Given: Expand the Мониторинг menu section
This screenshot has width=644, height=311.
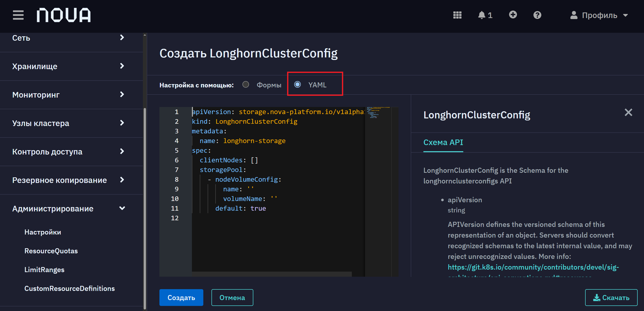Looking at the screenshot, I should (71, 95).
